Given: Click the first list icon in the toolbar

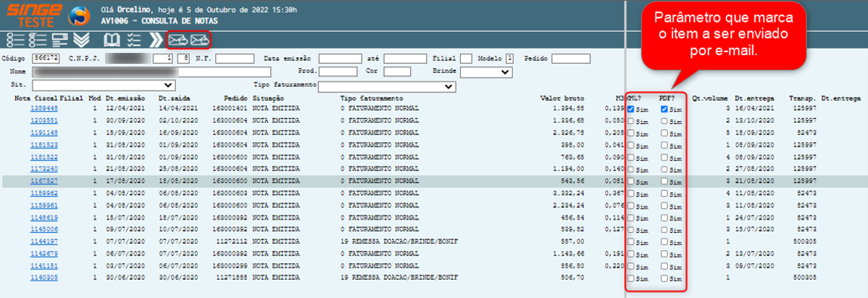Looking at the screenshot, I should coord(15,40).
